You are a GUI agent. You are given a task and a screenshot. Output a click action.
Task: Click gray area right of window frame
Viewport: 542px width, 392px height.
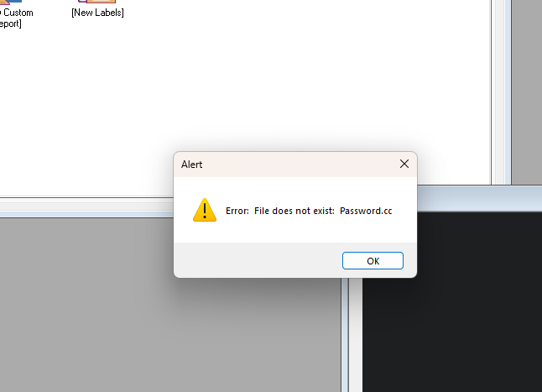pos(527,91)
